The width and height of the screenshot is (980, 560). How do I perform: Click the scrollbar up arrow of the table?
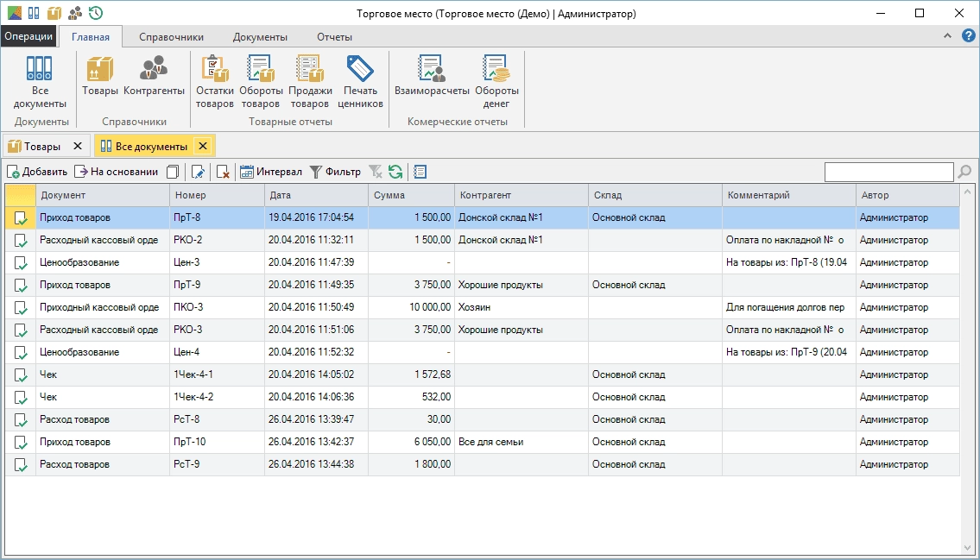point(968,192)
